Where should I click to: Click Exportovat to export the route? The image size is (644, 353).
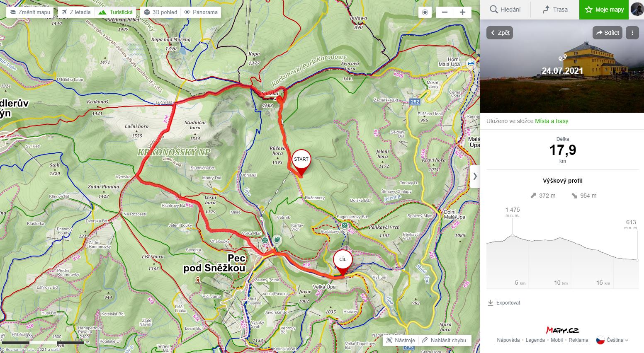504,303
